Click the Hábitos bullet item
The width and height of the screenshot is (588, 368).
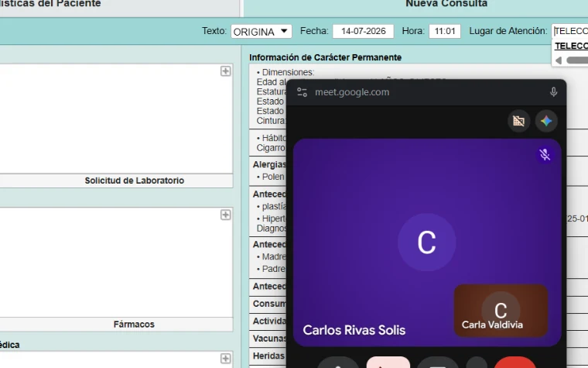(x=271, y=138)
